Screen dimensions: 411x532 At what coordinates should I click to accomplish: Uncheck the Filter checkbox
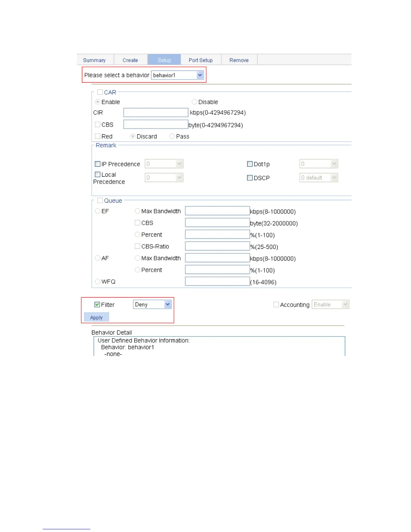coord(97,305)
